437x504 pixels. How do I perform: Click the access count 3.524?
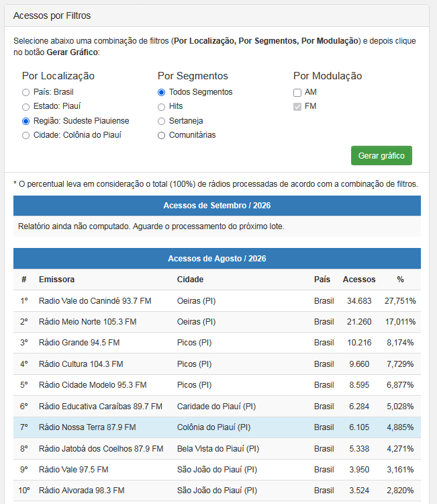(x=359, y=491)
